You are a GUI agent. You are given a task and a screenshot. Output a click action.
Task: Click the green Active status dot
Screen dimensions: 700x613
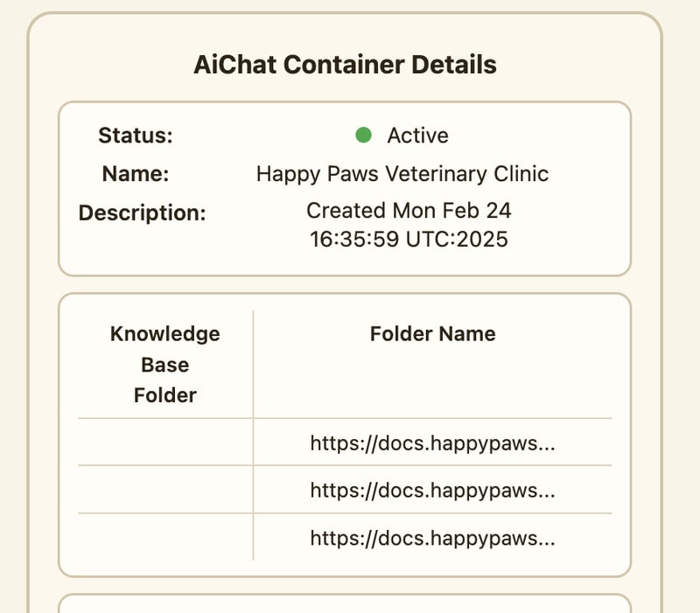(x=364, y=136)
